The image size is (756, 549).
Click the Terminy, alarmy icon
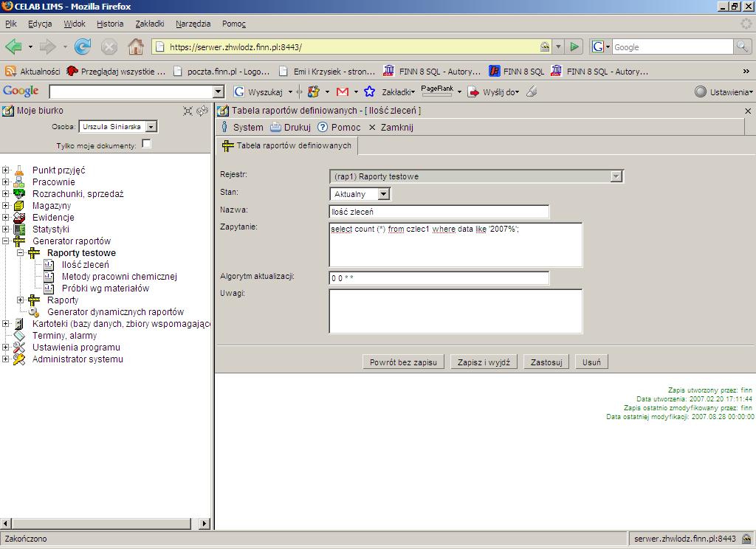pos(18,336)
